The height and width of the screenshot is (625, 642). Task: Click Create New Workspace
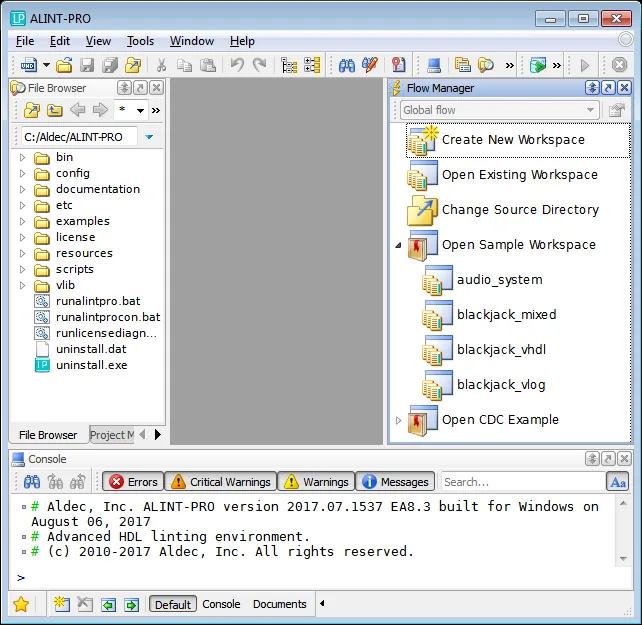pyautogui.click(x=518, y=140)
